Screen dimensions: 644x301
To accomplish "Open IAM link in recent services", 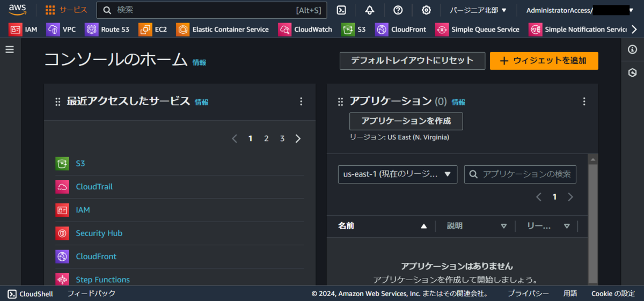I will (83, 210).
